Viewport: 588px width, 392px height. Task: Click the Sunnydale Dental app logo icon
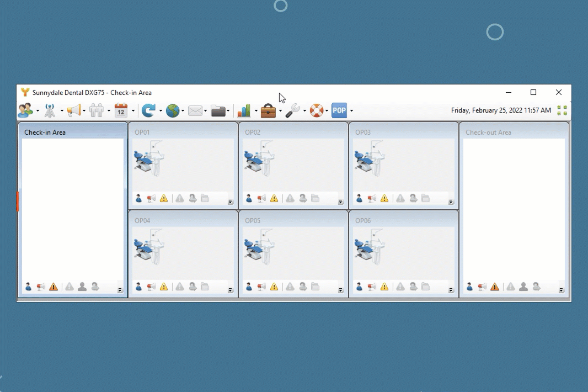(25, 92)
